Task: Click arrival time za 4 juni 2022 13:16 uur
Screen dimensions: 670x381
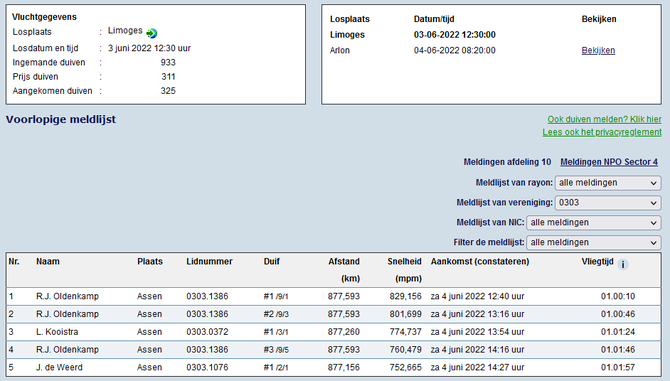Action: tap(477, 314)
